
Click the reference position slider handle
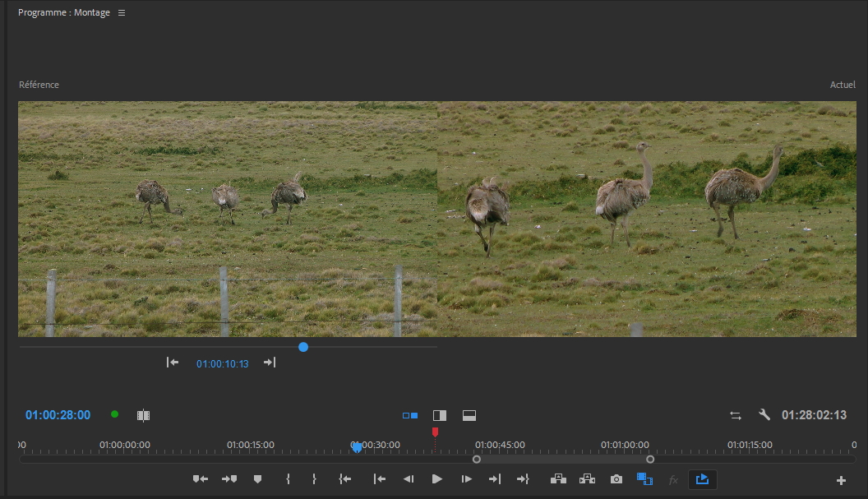tap(303, 347)
